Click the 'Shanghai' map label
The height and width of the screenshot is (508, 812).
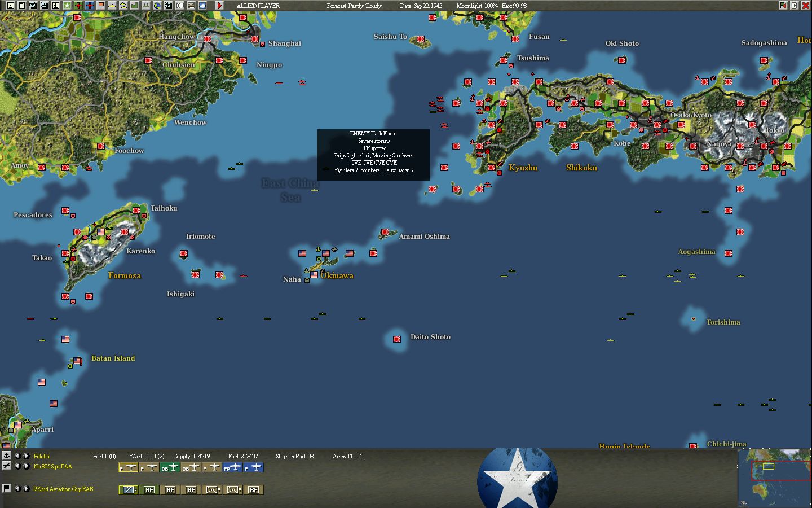[x=285, y=43]
